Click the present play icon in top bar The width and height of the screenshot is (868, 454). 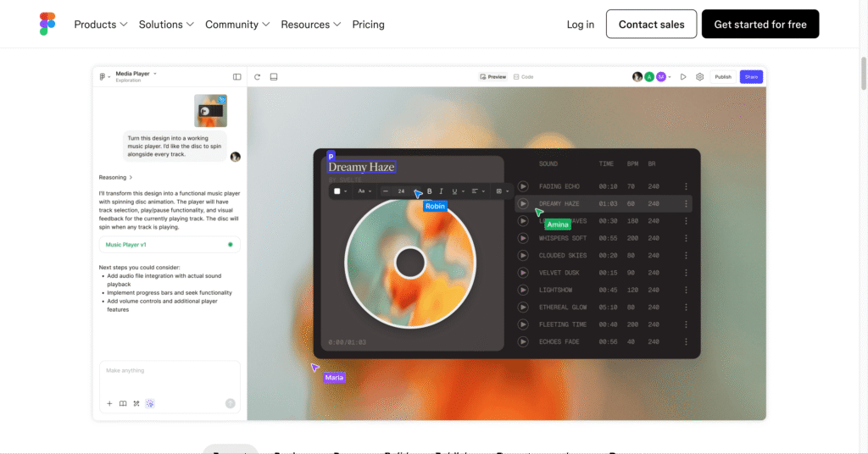683,77
